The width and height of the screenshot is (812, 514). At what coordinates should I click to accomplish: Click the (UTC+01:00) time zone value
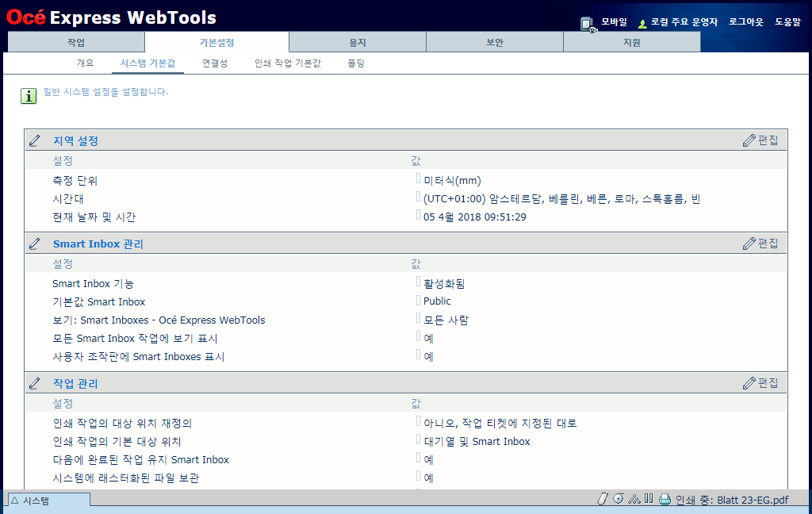coord(562,199)
